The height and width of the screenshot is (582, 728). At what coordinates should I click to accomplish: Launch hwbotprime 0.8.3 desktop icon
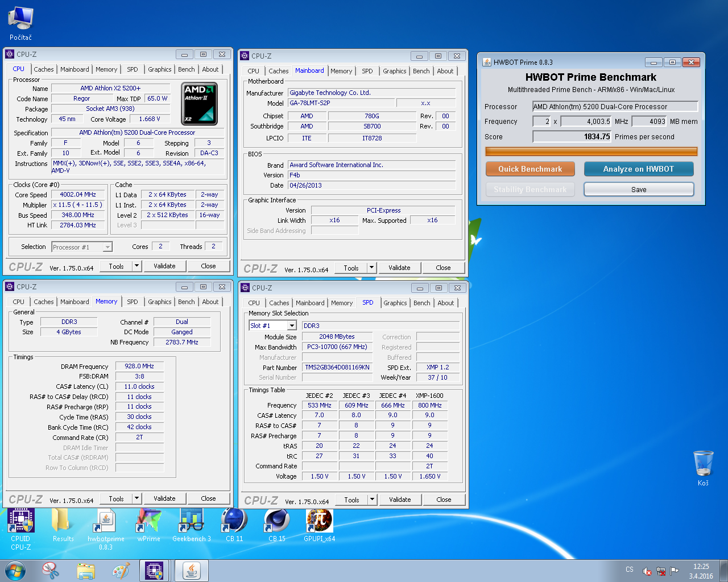(106, 529)
